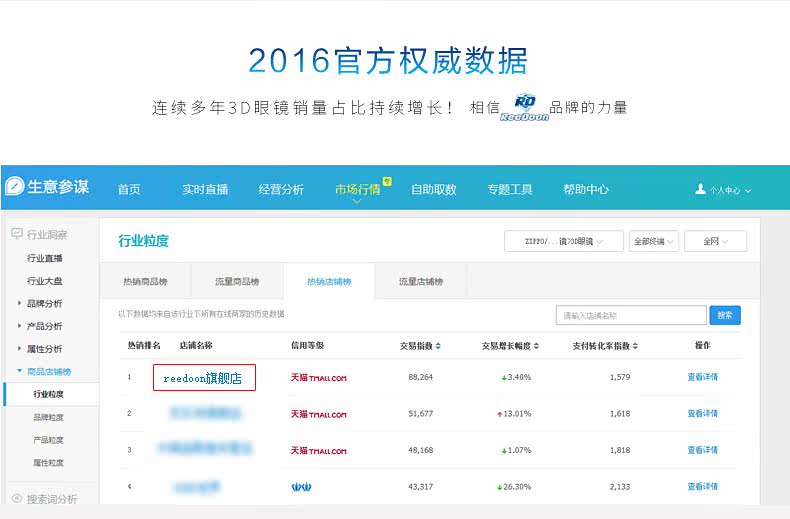790x519 pixels.
Task: Sort by 交易指数 column arrows
Action: click(438, 346)
